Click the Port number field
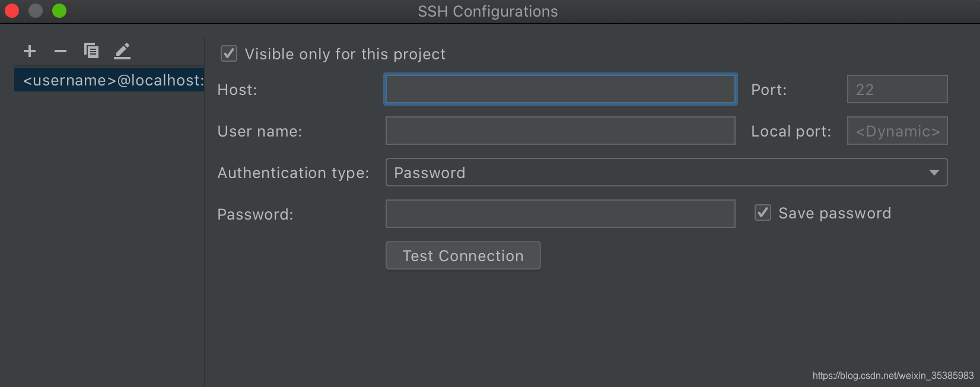Screen dimensions: 980x387 897,90
